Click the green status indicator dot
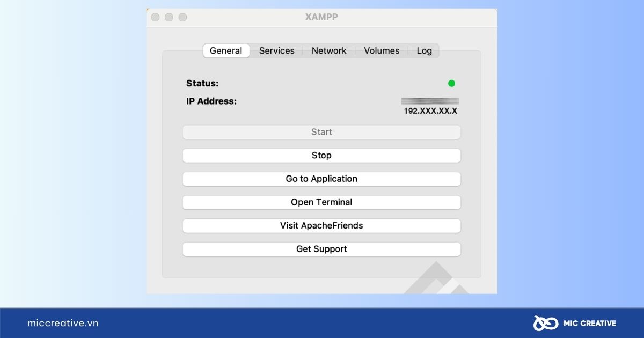Image resolution: width=644 pixels, height=338 pixels. tap(451, 83)
